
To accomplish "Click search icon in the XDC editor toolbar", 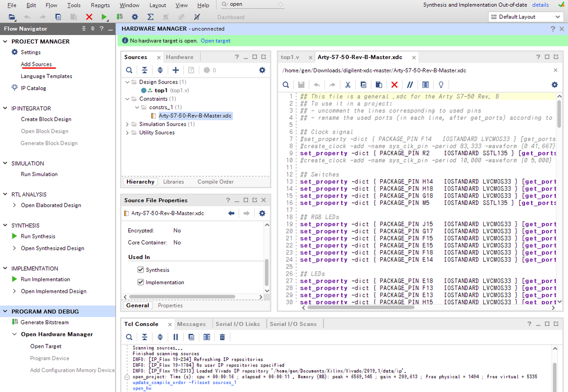I will click(286, 85).
